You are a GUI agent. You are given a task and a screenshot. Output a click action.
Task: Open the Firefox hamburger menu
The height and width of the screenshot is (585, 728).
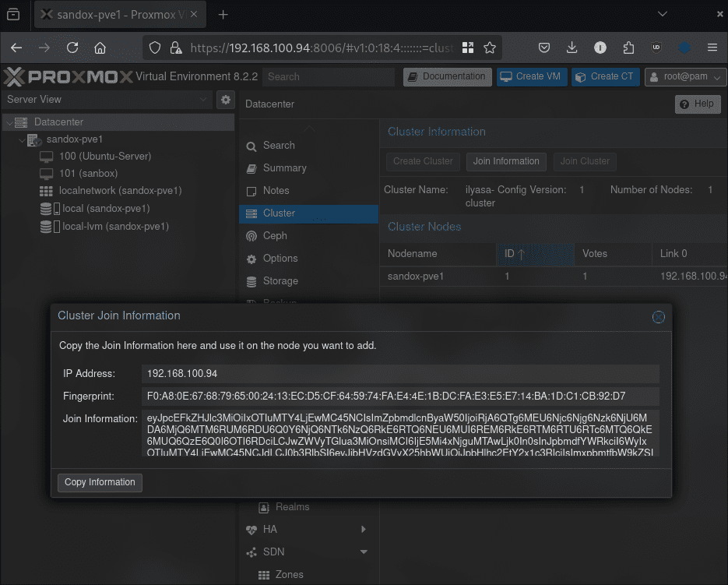[x=712, y=48]
